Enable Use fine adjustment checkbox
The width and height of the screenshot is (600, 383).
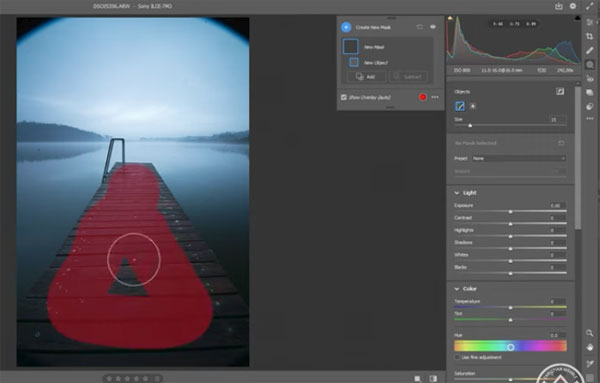[457, 357]
